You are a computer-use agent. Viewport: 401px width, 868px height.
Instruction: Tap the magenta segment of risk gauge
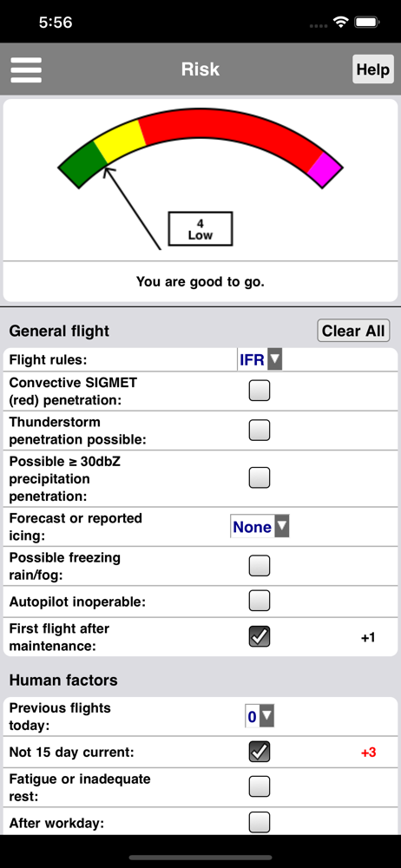coord(325,169)
